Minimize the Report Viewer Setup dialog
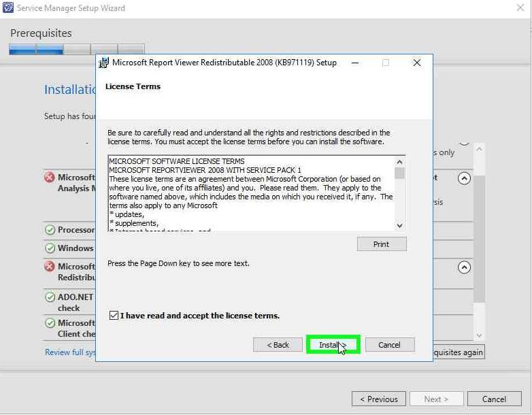532x415 pixels. 355,63
